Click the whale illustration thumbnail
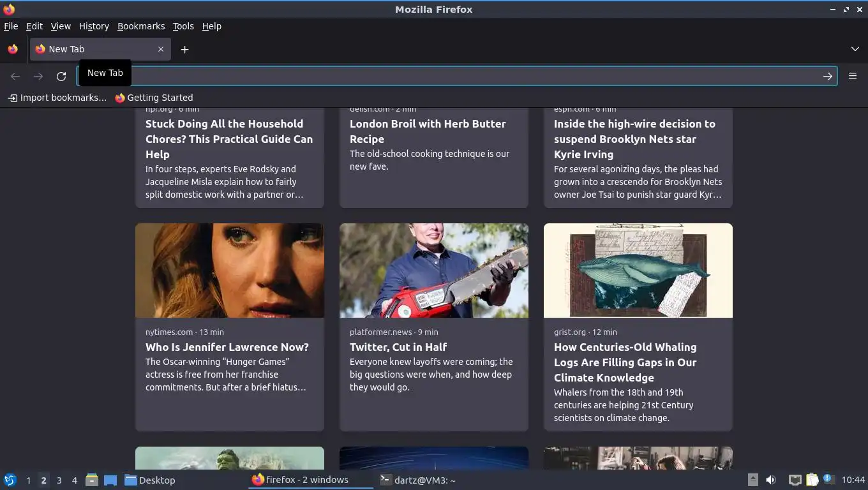 (x=638, y=271)
